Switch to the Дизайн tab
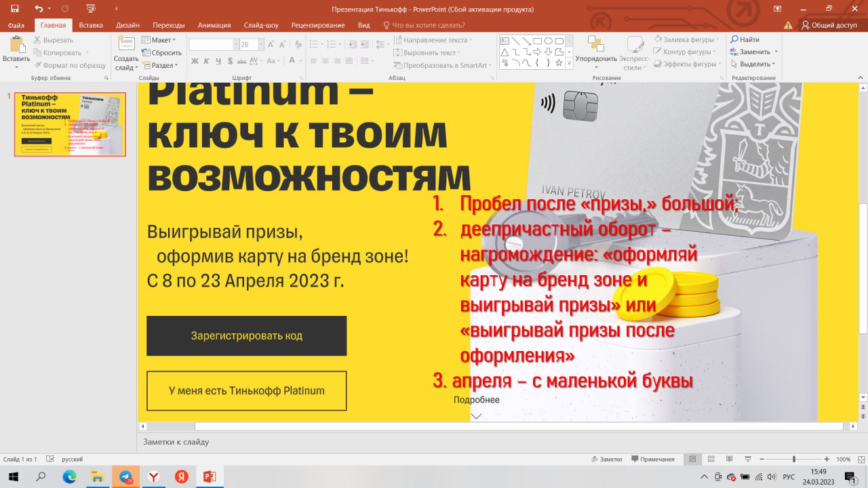Image resolution: width=868 pixels, height=488 pixels. [127, 25]
